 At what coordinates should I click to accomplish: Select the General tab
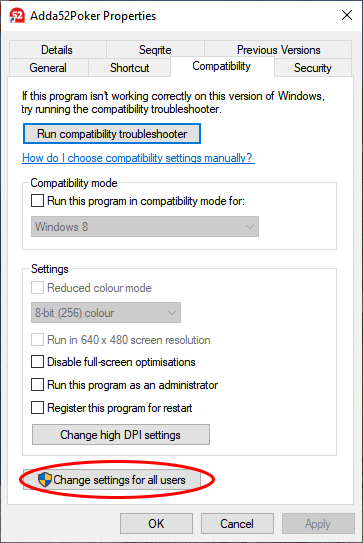48,68
